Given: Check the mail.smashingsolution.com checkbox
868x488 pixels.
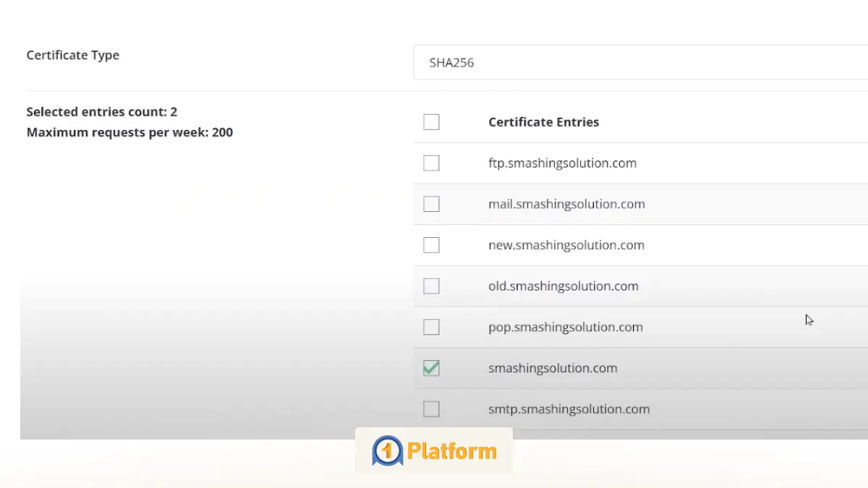Looking at the screenshot, I should click(x=431, y=204).
